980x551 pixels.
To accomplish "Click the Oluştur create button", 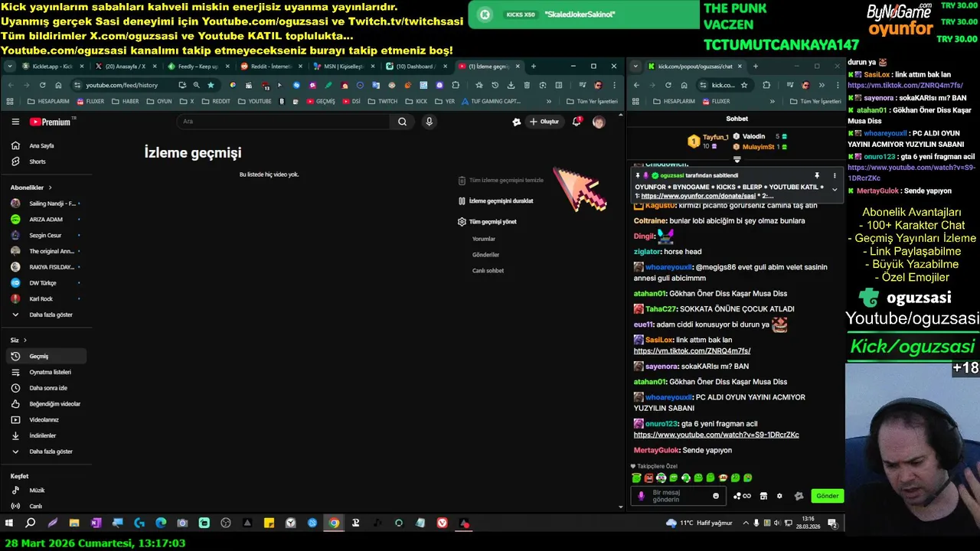I will pos(544,122).
